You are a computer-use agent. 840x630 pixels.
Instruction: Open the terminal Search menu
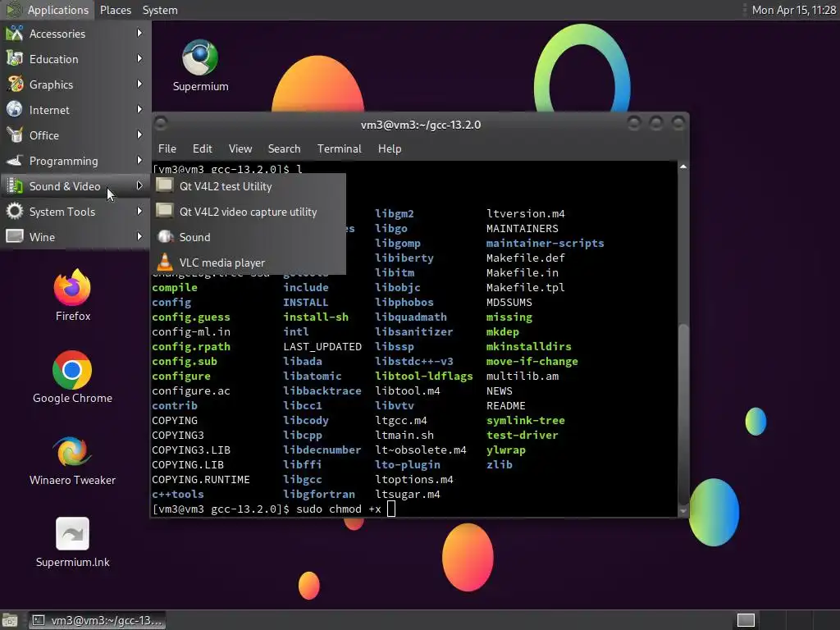point(284,148)
